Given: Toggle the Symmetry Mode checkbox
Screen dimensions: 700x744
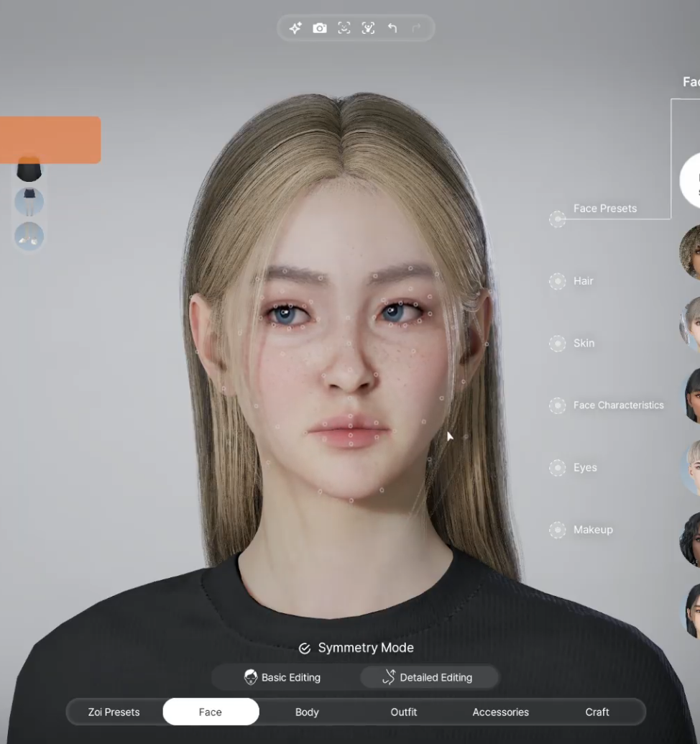Looking at the screenshot, I should pyautogui.click(x=305, y=648).
